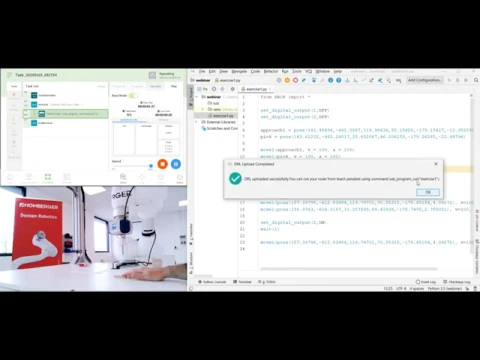
Task: Pause the robot task with blue button
Action: (176, 164)
